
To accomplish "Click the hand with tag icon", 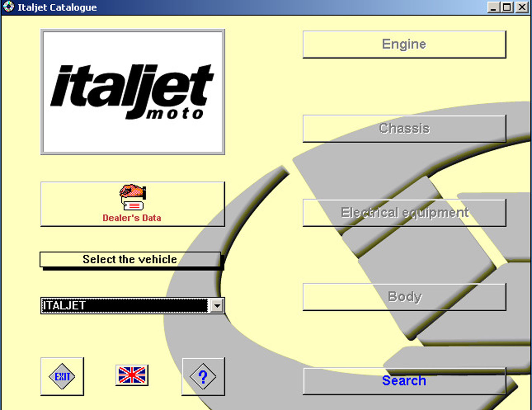I will (133, 197).
